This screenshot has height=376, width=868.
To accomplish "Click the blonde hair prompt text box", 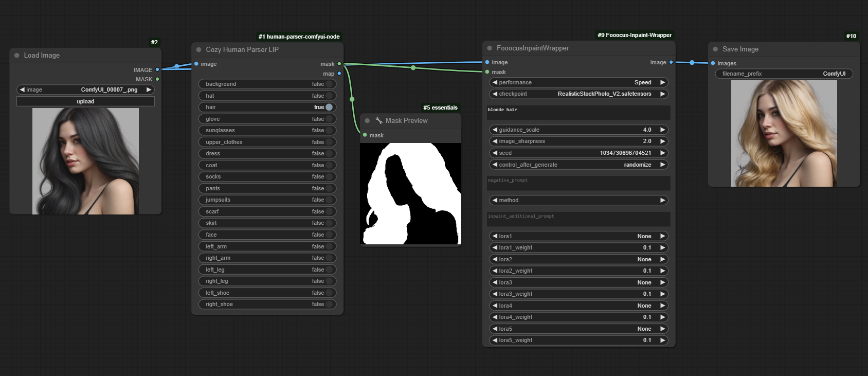I will tap(578, 113).
